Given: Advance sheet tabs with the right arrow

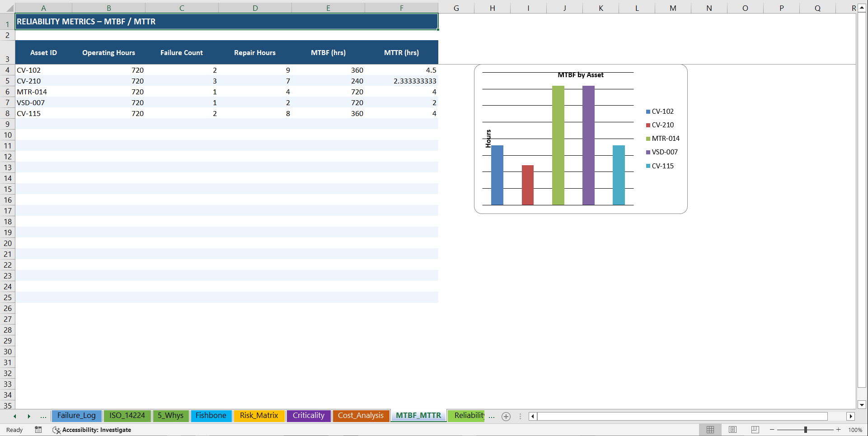Looking at the screenshot, I should click(29, 416).
